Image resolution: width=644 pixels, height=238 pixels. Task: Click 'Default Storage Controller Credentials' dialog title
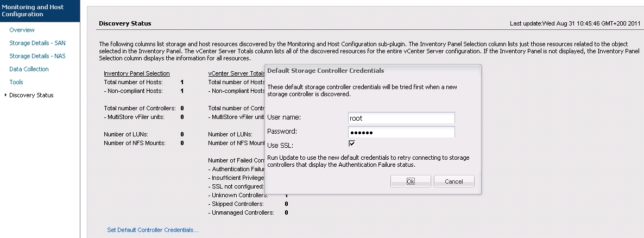(x=326, y=71)
